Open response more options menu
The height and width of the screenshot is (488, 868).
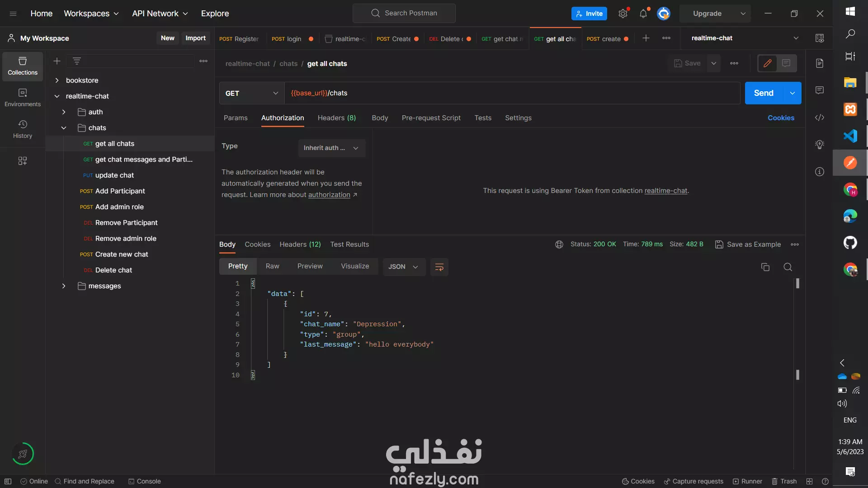[795, 244]
